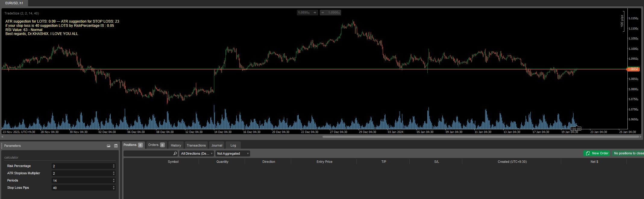Screen dimensions: 644x199
Task: Switch to the Orders tab
Action: pyautogui.click(x=156, y=145)
